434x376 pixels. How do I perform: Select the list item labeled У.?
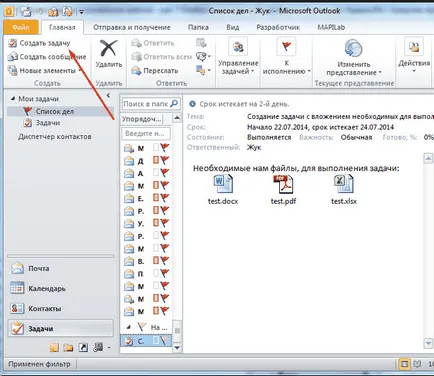[146, 224]
